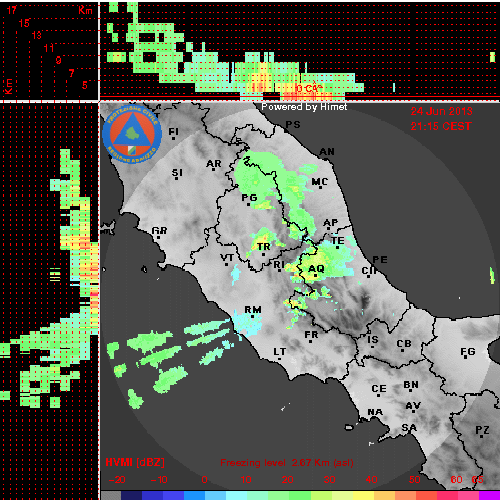Select the TR city label

click(x=264, y=247)
